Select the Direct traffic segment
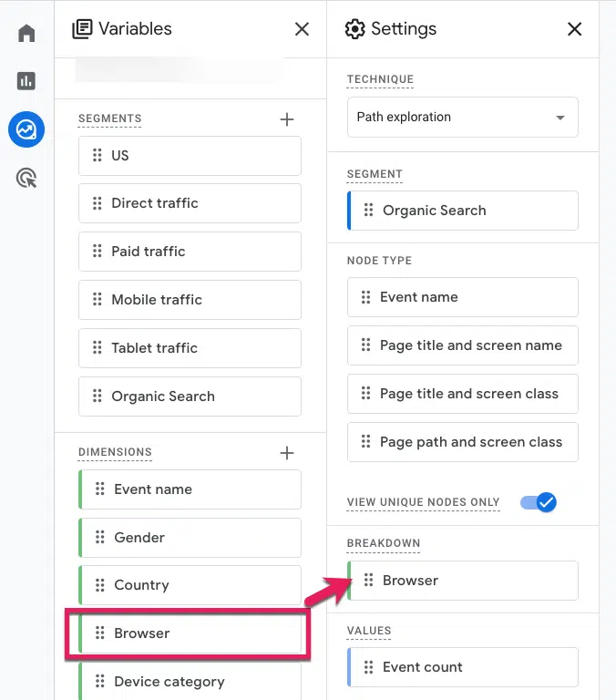The height and width of the screenshot is (700, 616). coord(190,203)
